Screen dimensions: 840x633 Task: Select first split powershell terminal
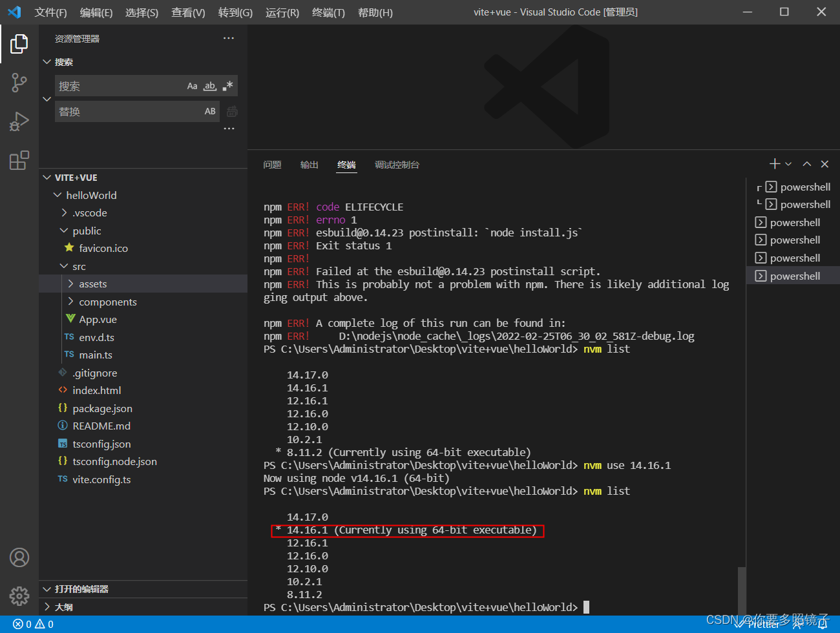click(793, 187)
